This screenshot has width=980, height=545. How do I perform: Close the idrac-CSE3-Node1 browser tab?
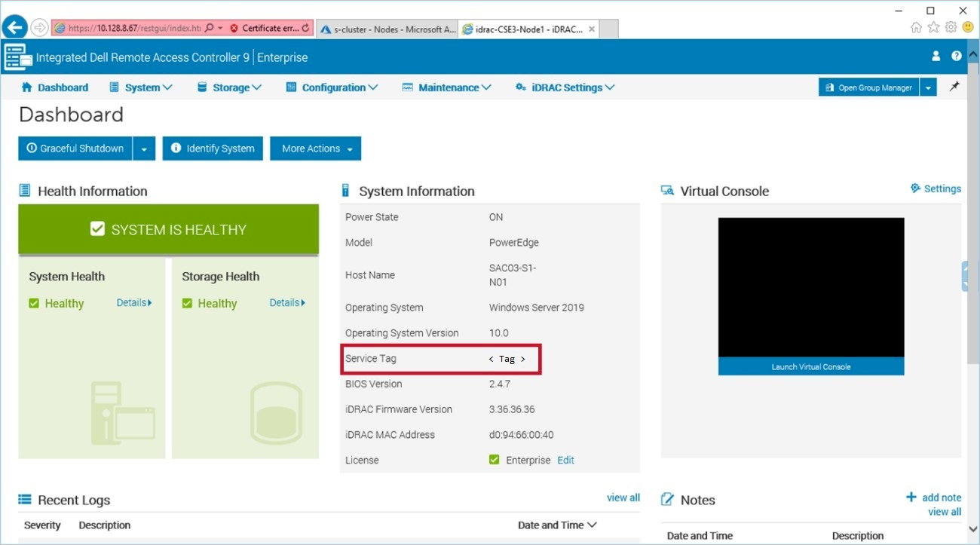pyautogui.click(x=592, y=29)
